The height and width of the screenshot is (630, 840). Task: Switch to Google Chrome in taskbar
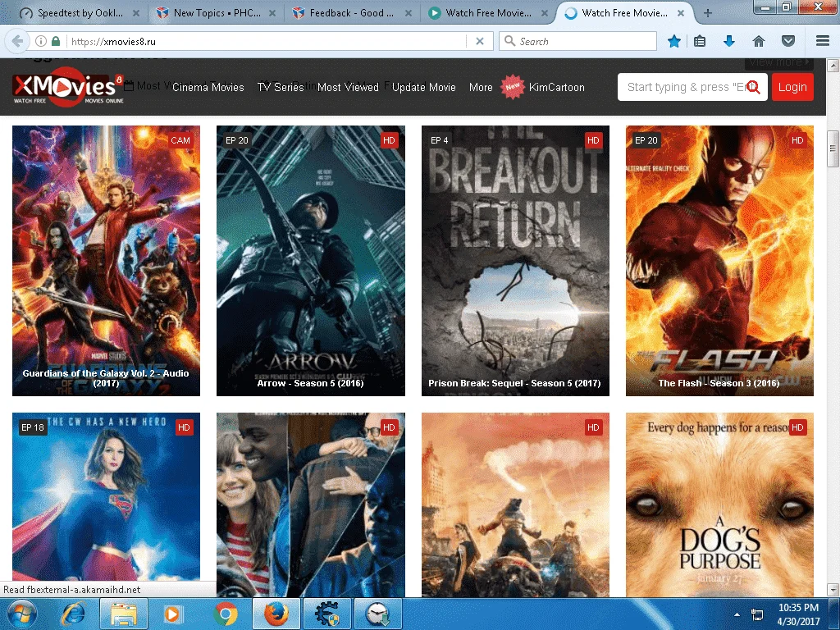pyautogui.click(x=226, y=614)
